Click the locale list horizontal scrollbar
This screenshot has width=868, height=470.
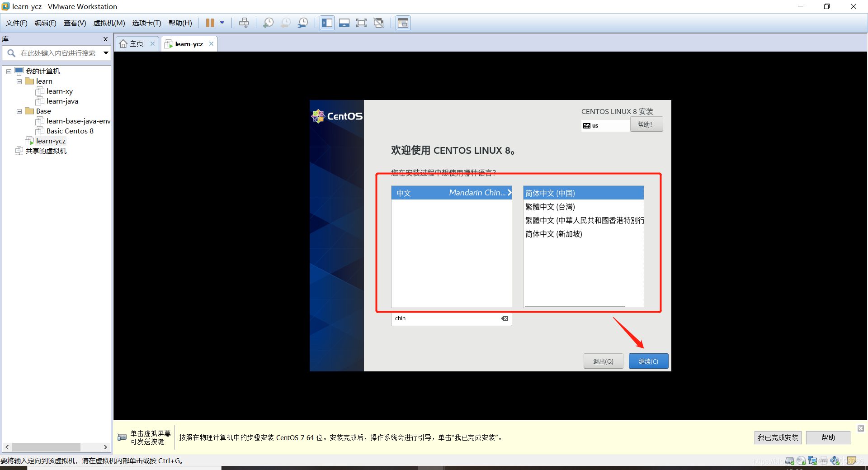(575, 306)
